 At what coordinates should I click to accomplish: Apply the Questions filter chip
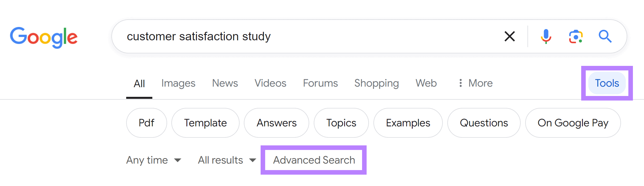(x=484, y=123)
